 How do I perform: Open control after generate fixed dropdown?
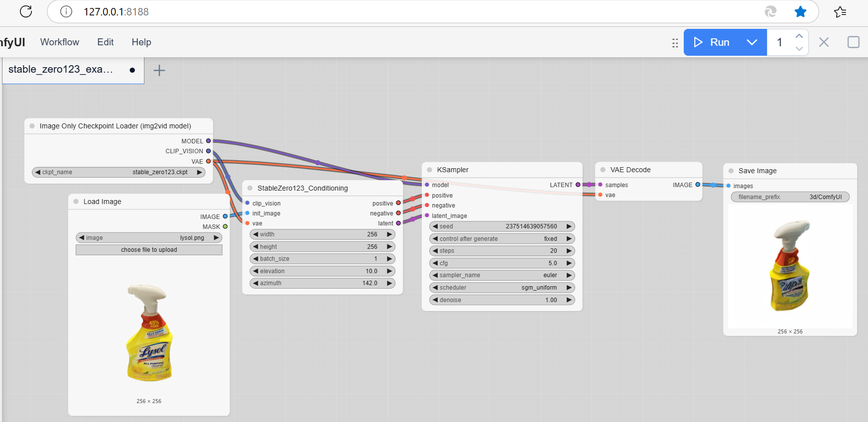click(x=502, y=239)
